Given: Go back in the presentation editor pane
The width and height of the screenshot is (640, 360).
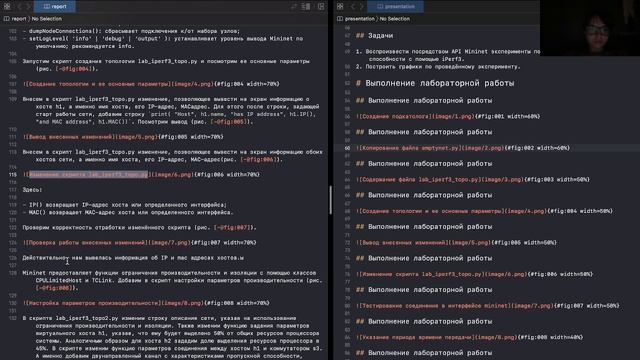Looking at the screenshot, I should (353, 6).
